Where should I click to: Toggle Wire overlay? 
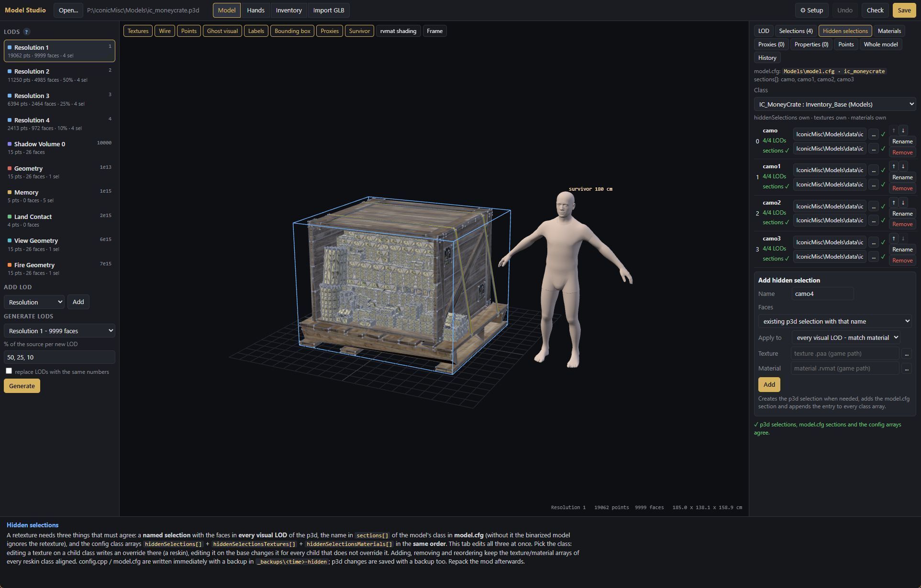pyautogui.click(x=165, y=31)
